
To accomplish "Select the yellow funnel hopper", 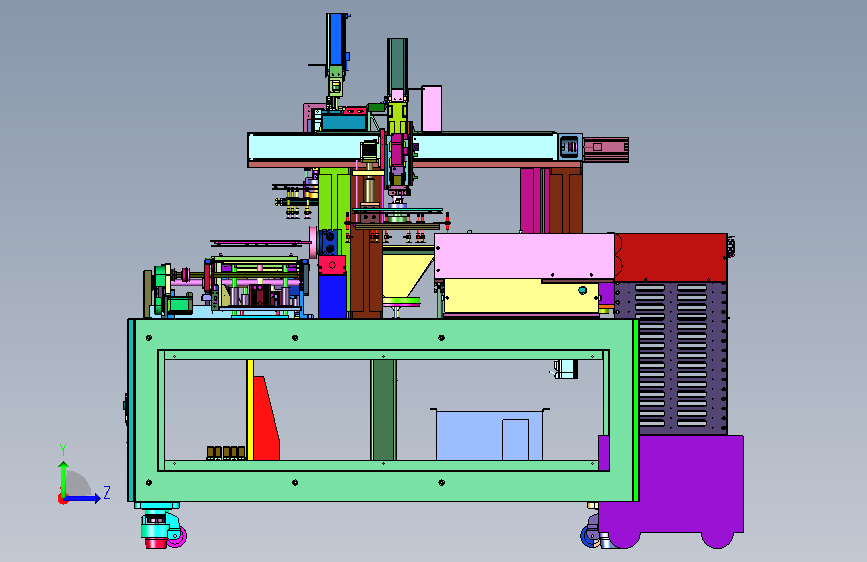I will pos(406,277).
